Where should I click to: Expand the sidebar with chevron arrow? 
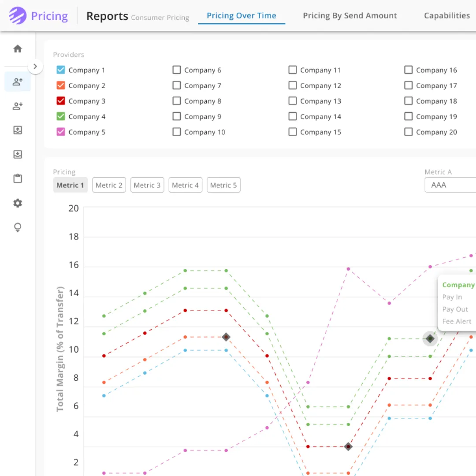[35, 67]
